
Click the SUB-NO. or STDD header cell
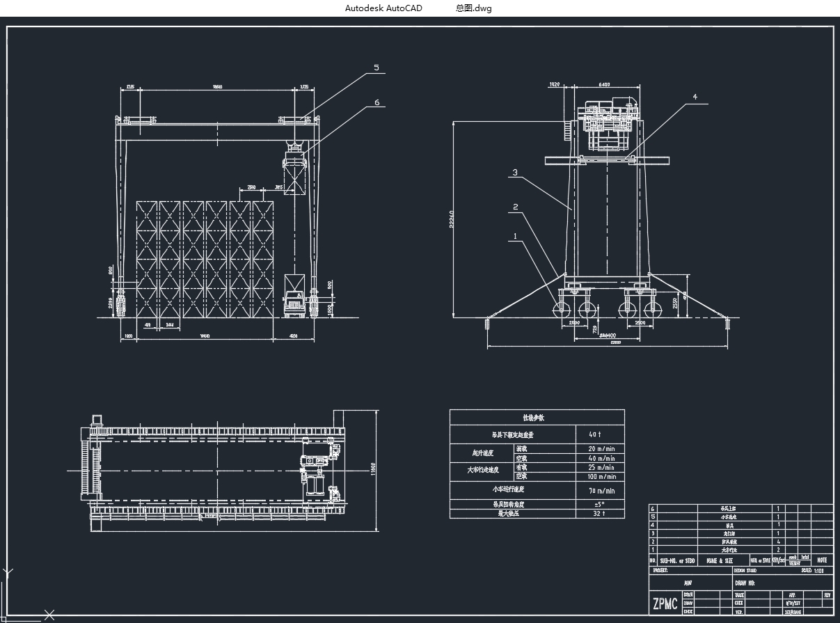click(677, 560)
